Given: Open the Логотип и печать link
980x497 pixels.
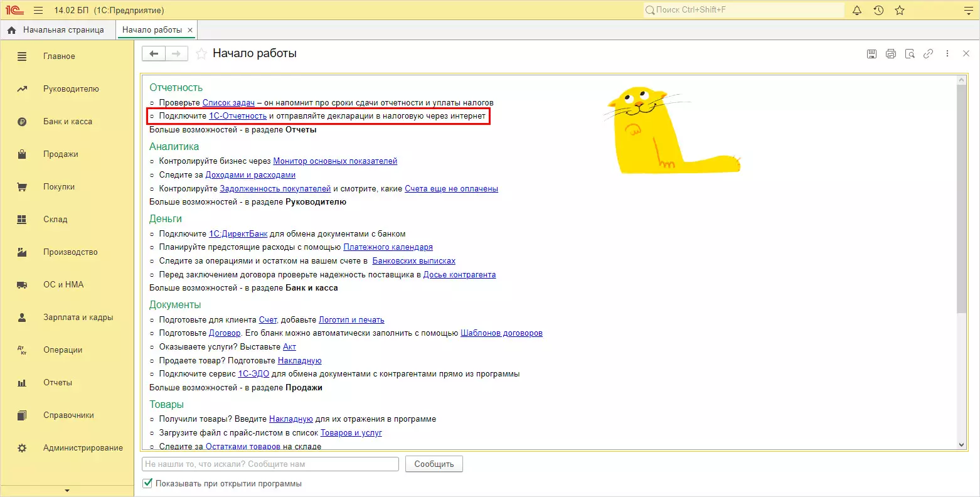Looking at the screenshot, I should [351, 320].
